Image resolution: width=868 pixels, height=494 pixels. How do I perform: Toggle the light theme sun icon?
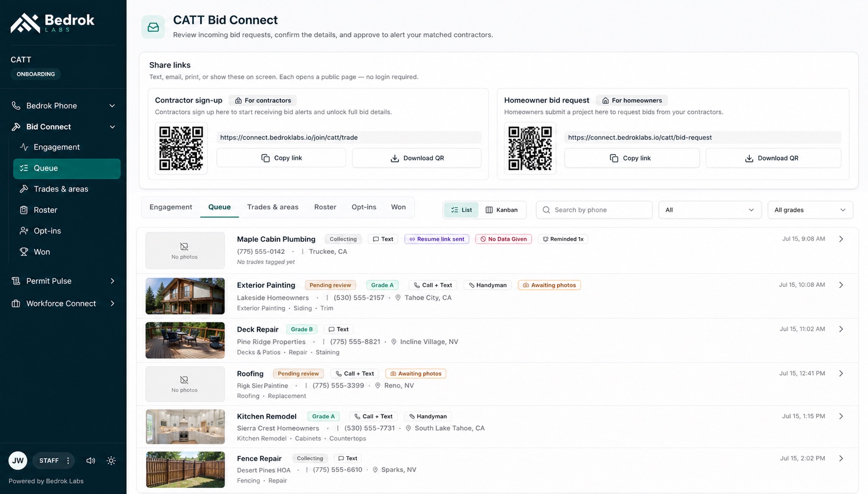coord(111,461)
